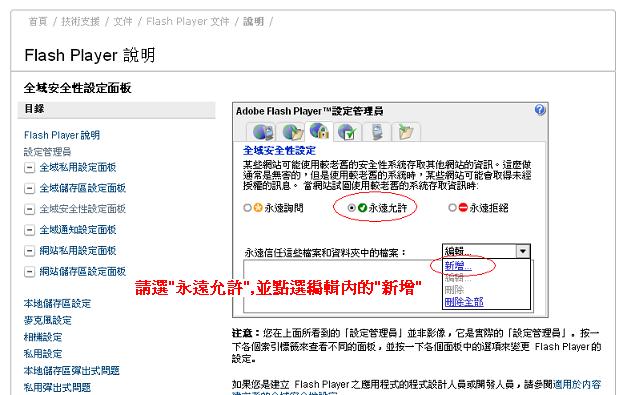
Task: Collapse the 全域儲存區設定面板 minus box
Action: click(x=29, y=188)
